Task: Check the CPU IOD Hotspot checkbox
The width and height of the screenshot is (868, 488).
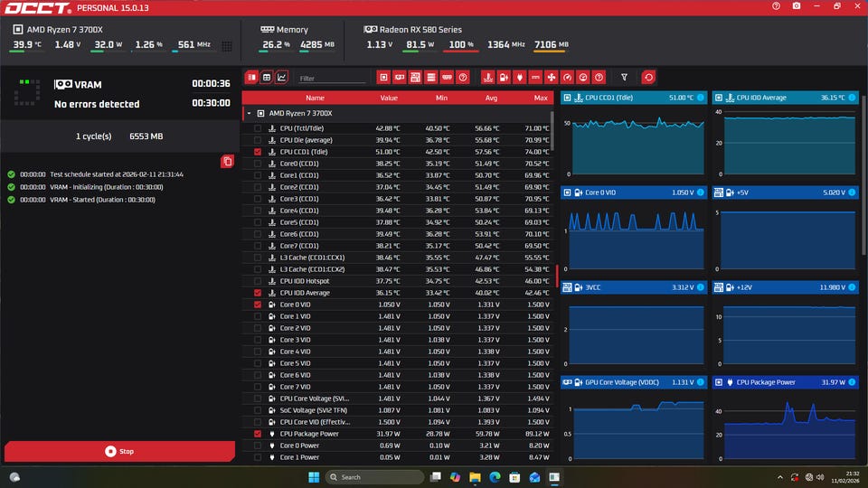Action: coord(258,281)
